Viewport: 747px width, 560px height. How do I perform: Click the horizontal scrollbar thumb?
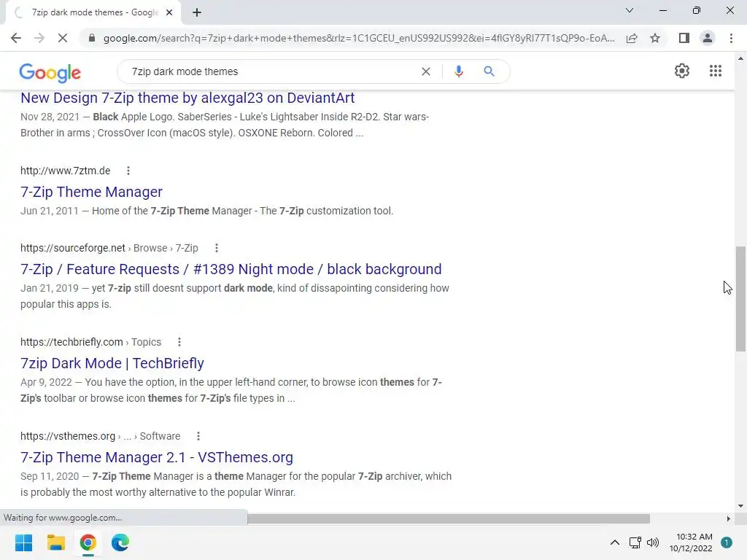(x=449, y=518)
